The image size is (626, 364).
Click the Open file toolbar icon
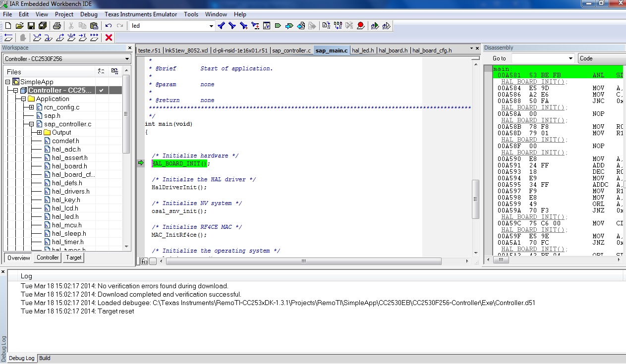coord(19,26)
